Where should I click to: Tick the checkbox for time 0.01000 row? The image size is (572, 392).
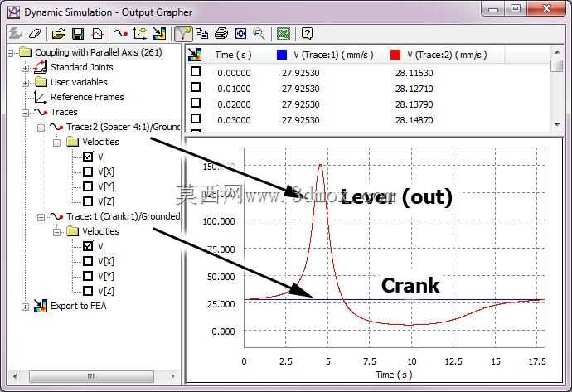196,87
